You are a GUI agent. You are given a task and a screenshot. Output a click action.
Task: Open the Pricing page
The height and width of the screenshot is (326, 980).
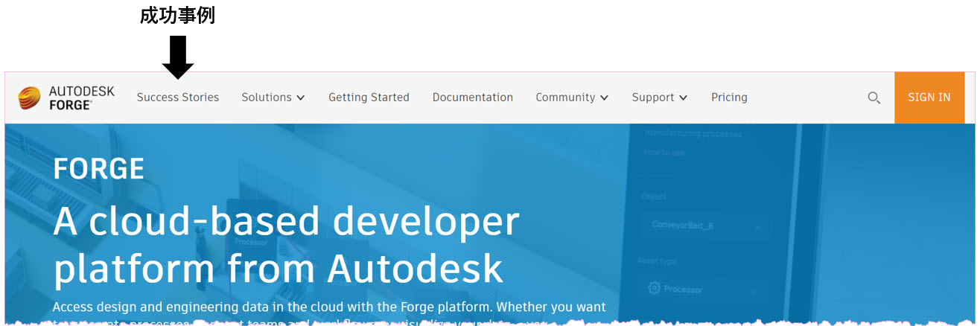(x=729, y=98)
